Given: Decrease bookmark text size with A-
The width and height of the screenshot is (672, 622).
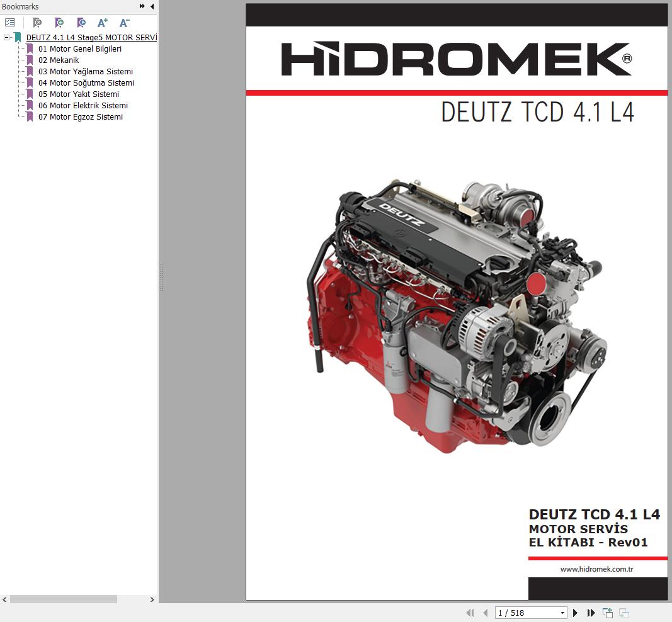Looking at the screenshot, I should (x=123, y=22).
